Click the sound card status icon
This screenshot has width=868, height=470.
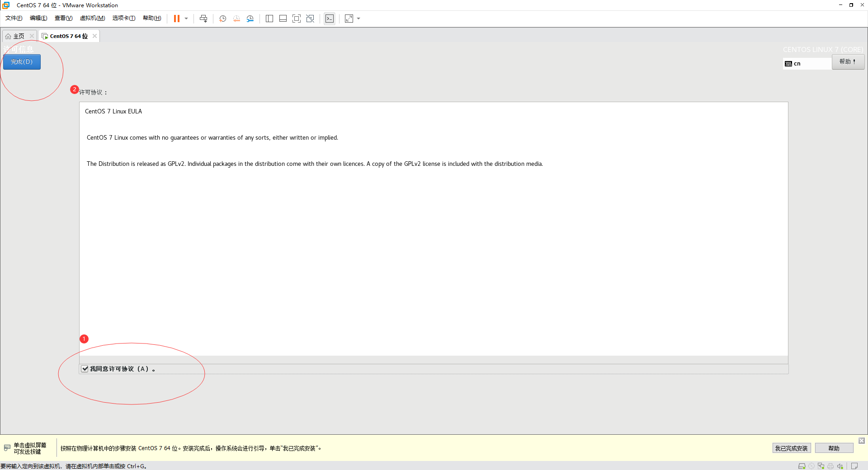click(x=840, y=466)
